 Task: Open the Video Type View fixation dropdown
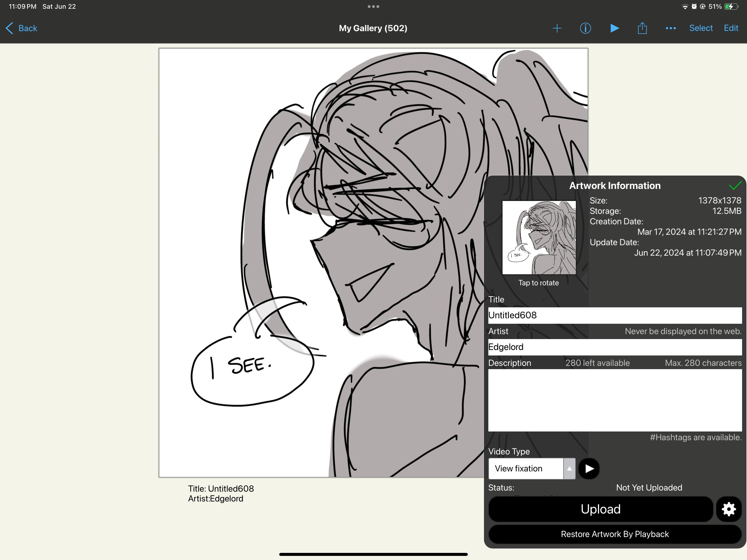[532, 468]
